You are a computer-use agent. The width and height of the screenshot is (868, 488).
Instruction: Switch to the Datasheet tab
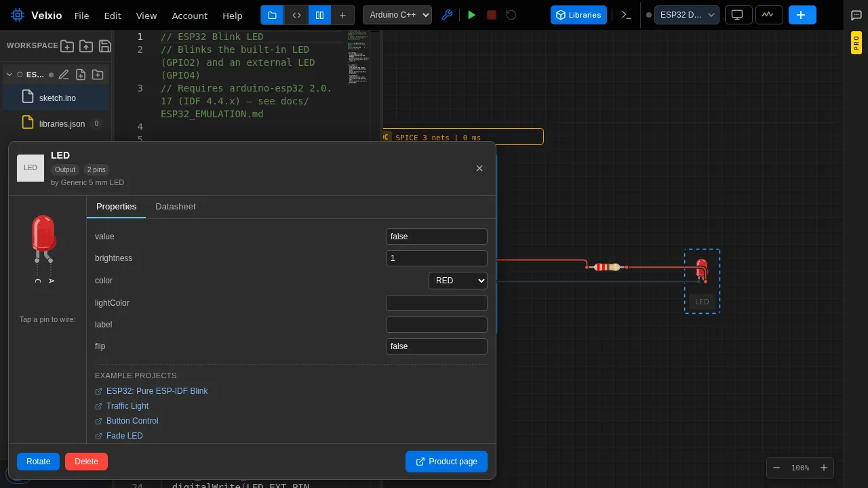click(175, 207)
